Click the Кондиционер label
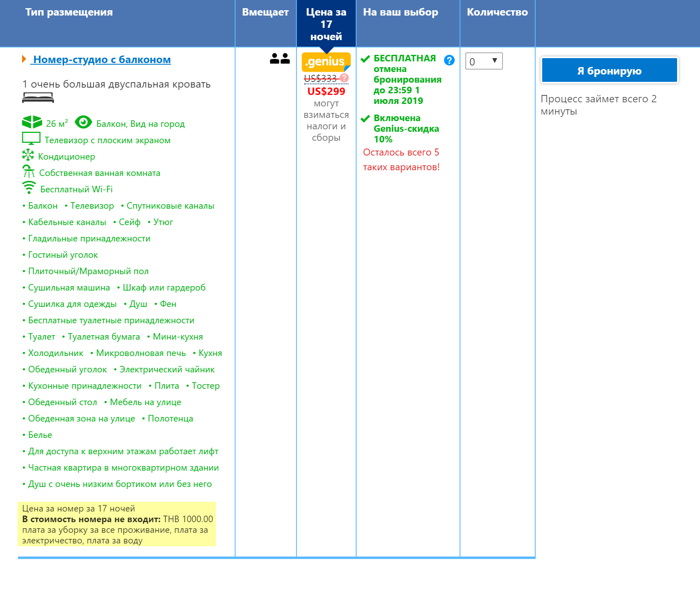The width and height of the screenshot is (700, 595). [x=67, y=156]
